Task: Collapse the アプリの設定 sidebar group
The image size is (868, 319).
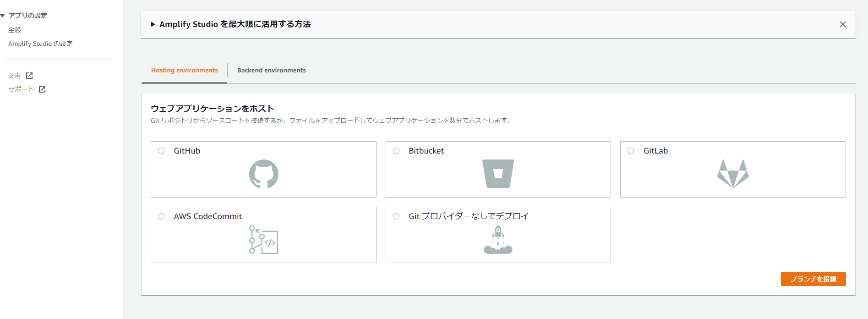Action: click(3, 16)
